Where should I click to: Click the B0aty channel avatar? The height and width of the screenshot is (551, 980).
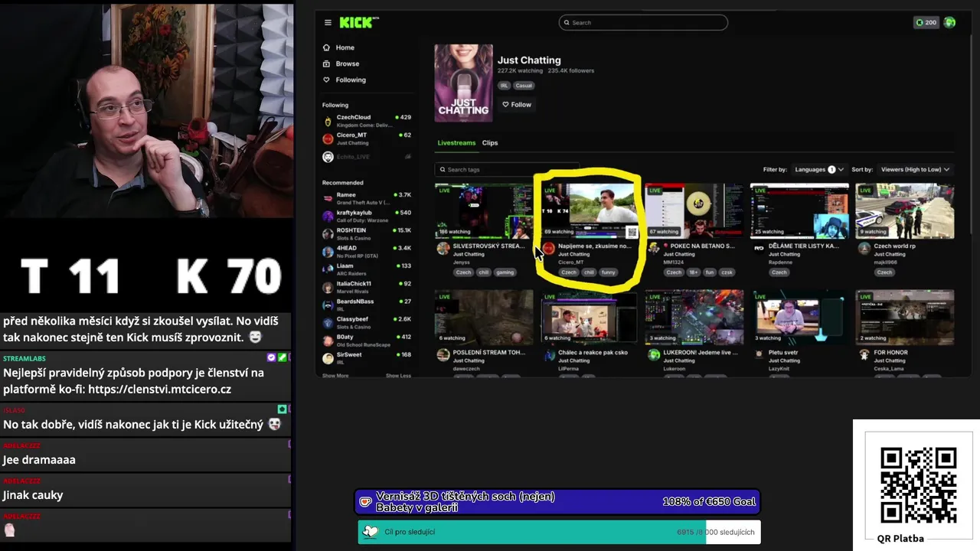click(x=328, y=340)
